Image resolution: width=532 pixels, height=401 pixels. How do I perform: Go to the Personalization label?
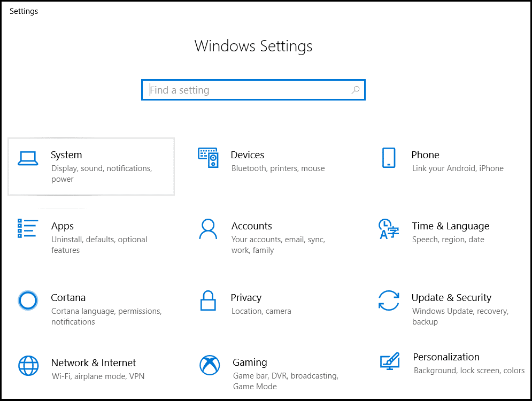(x=446, y=357)
